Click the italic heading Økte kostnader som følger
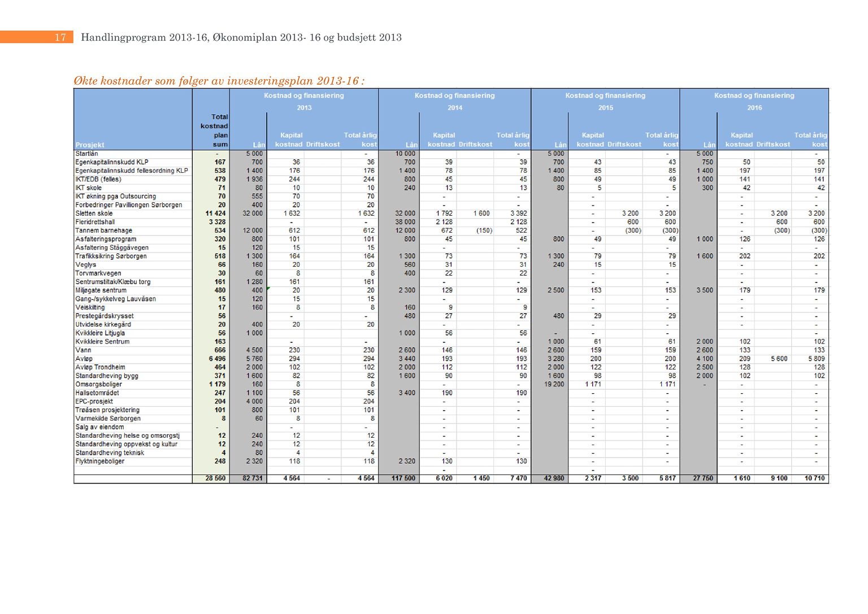868x614 pixels. click(x=219, y=81)
